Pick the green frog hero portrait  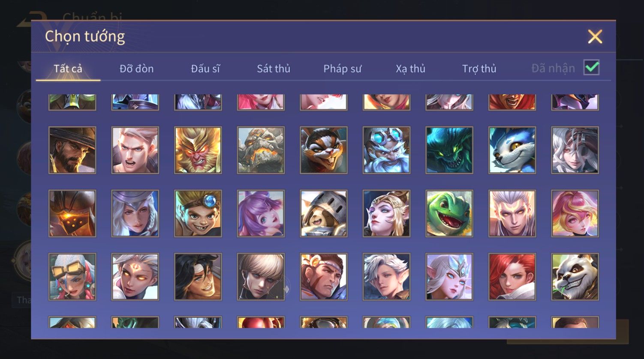click(x=449, y=213)
